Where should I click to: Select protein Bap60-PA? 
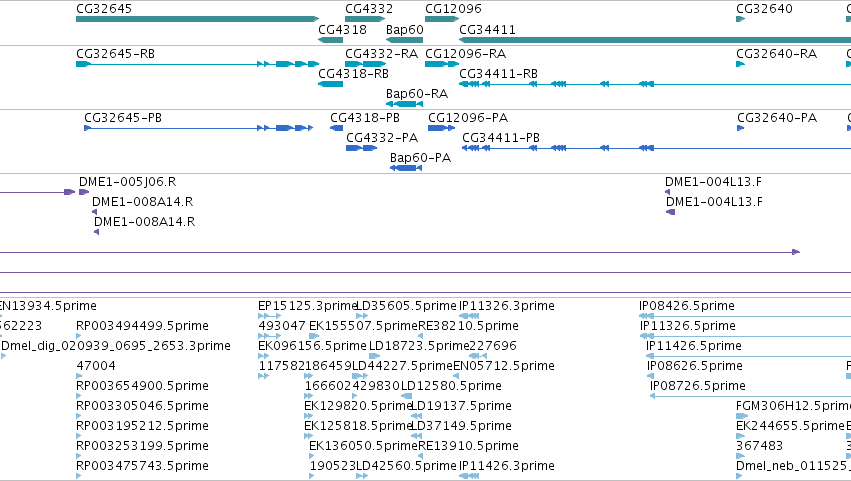coord(406,168)
